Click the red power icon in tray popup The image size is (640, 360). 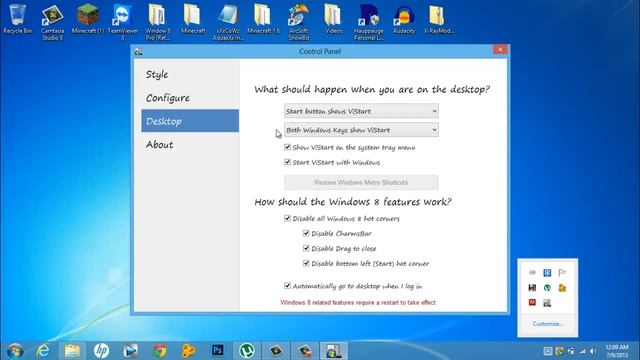[532, 302]
